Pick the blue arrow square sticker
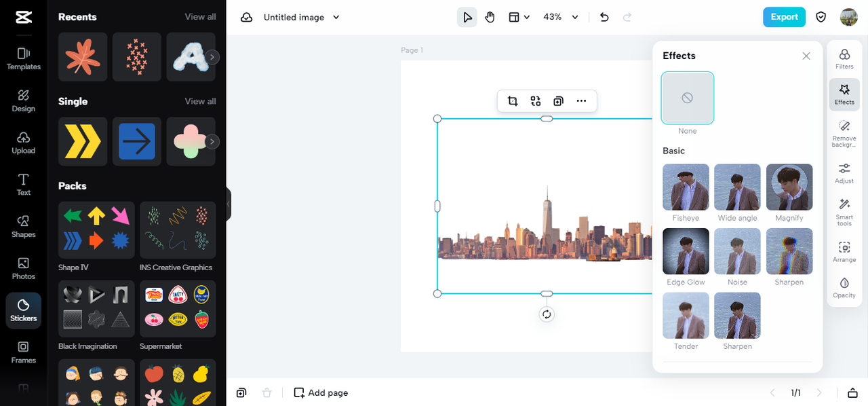Screen dimensions: 868x406 [137, 141]
